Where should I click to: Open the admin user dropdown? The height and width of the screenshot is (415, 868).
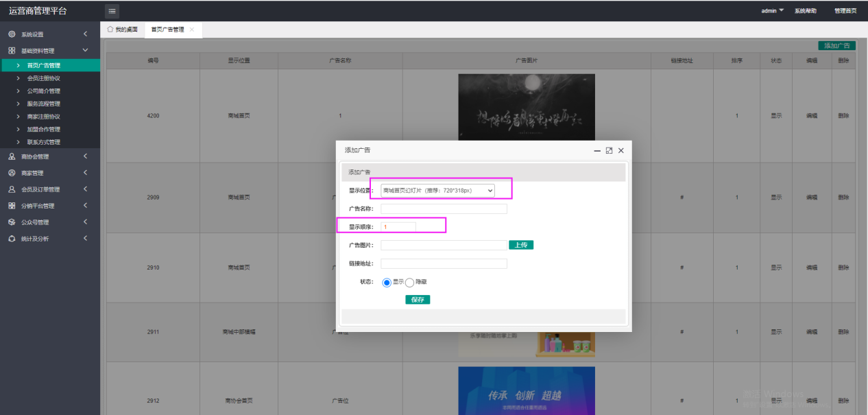click(x=772, y=11)
